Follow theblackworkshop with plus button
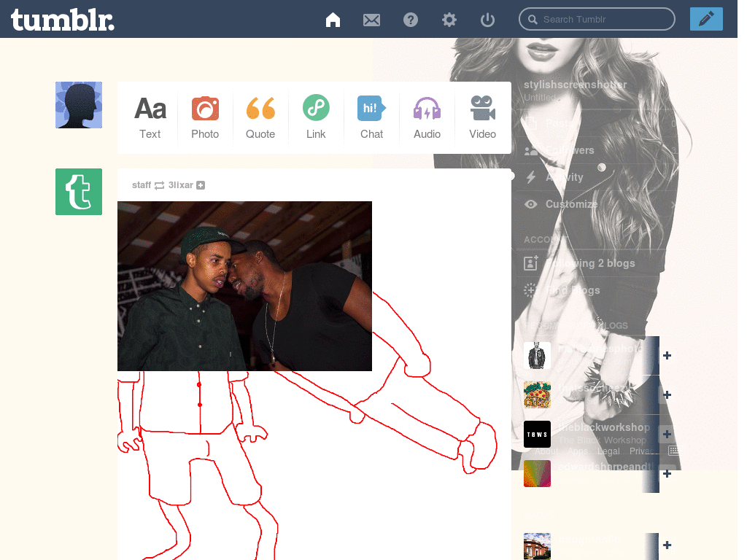The image size is (747, 560). point(667,435)
